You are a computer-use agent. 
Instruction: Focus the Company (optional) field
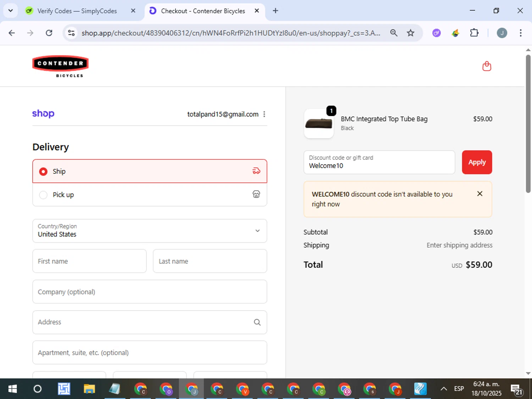tap(150, 292)
